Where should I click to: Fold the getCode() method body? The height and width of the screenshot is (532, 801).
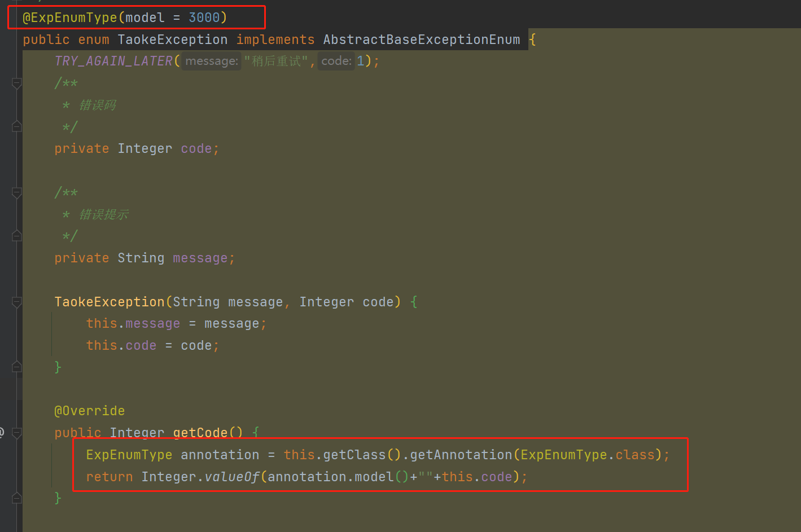(x=17, y=433)
